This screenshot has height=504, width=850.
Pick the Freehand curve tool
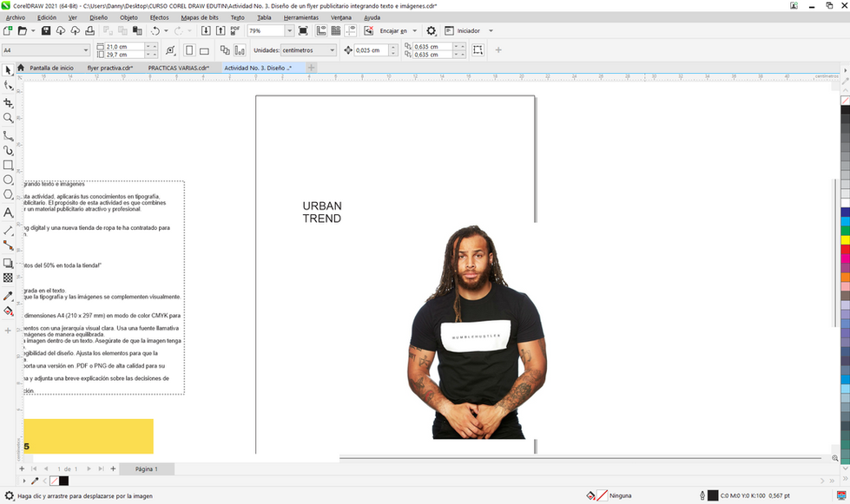[x=8, y=135]
